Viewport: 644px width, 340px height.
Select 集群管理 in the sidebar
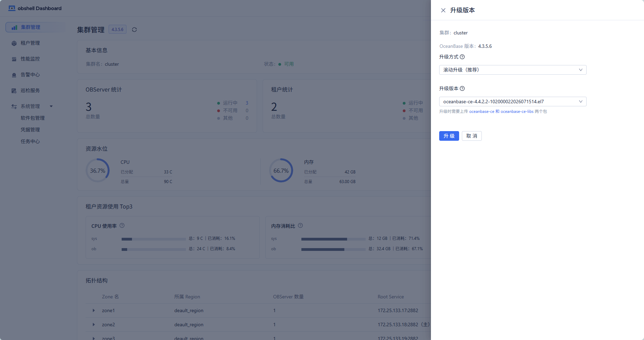click(x=35, y=27)
